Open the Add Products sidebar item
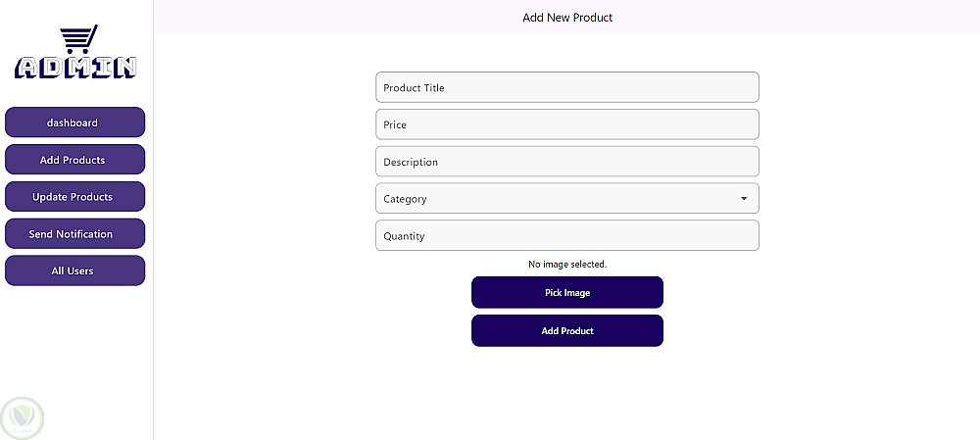The image size is (980, 440). (74, 160)
